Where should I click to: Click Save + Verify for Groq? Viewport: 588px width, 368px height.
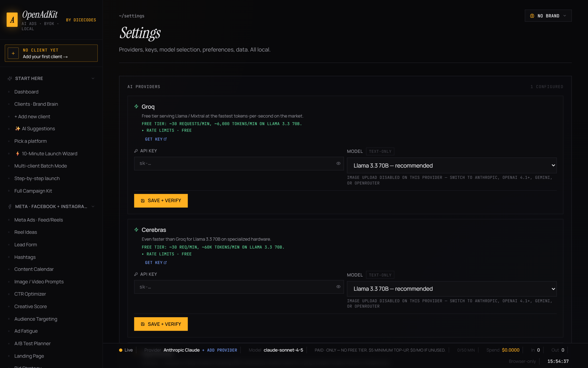tap(161, 201)
